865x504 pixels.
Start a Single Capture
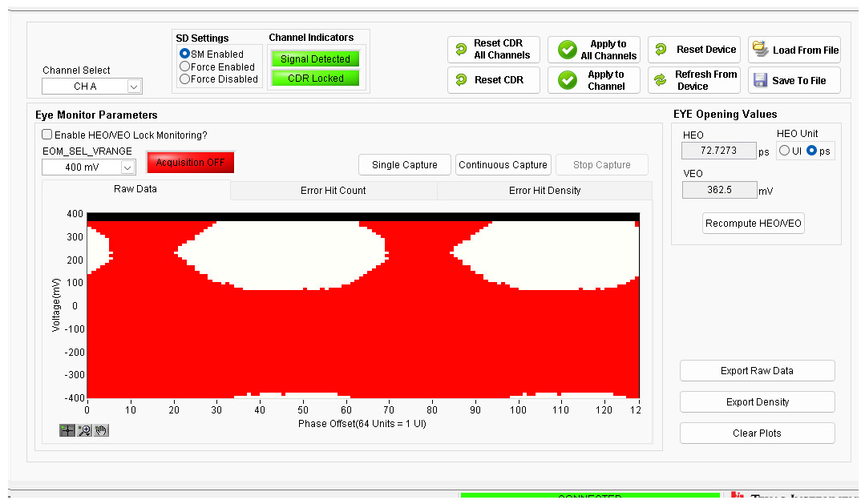[x=404, y=165]
